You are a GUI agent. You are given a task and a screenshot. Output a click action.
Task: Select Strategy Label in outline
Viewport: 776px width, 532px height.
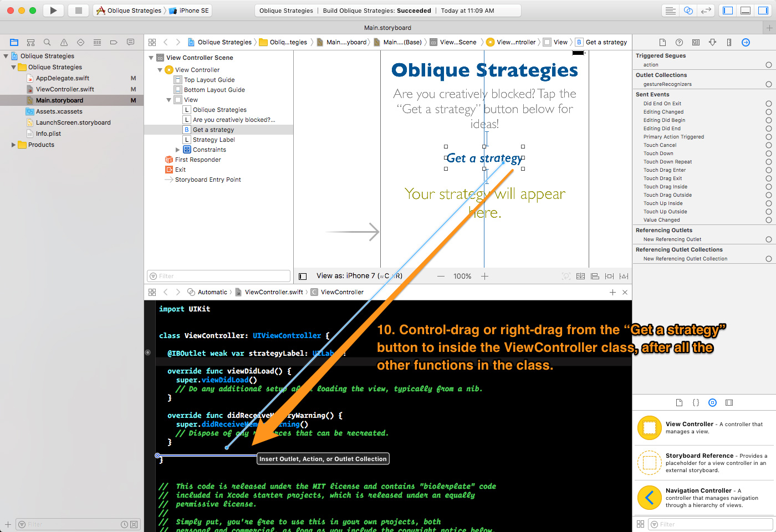(x=213, y=140)
